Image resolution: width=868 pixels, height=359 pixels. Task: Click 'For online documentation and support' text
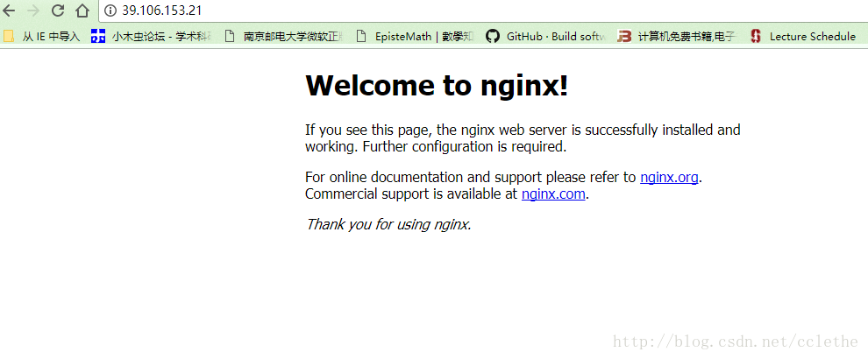coord(423,178)
